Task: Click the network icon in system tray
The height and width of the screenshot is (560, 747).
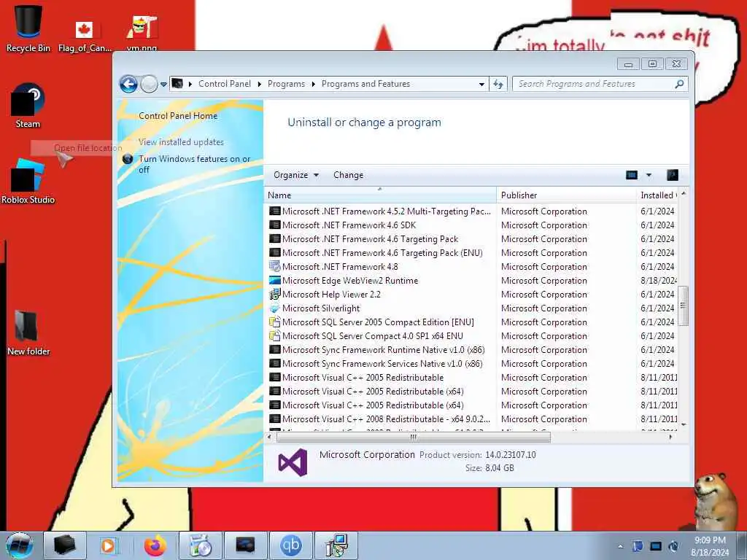Action: pyautogui.click(x=656, y=546)
